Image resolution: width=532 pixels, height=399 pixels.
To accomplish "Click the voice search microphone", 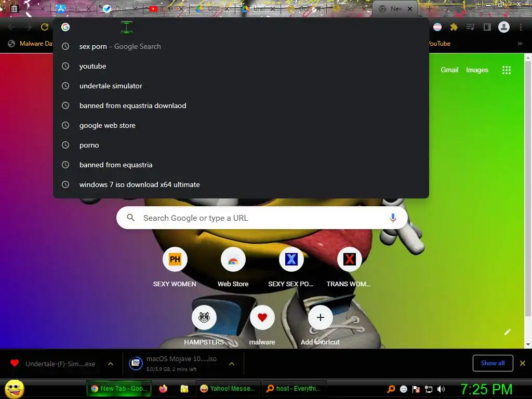I will (393, 218).
